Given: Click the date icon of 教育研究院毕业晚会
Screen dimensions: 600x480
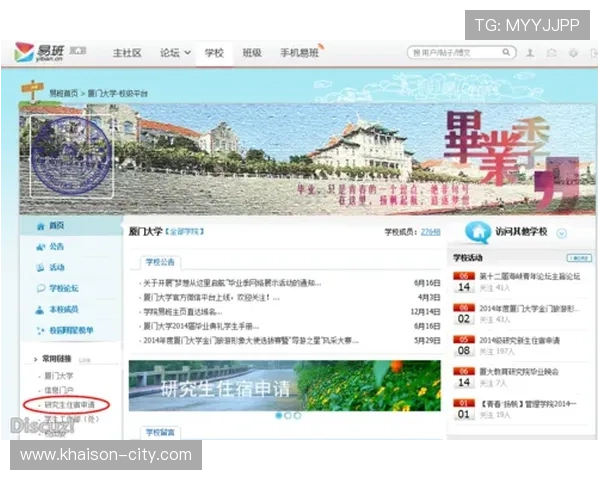Looking at the screenshot, I should tap(464, 378).
